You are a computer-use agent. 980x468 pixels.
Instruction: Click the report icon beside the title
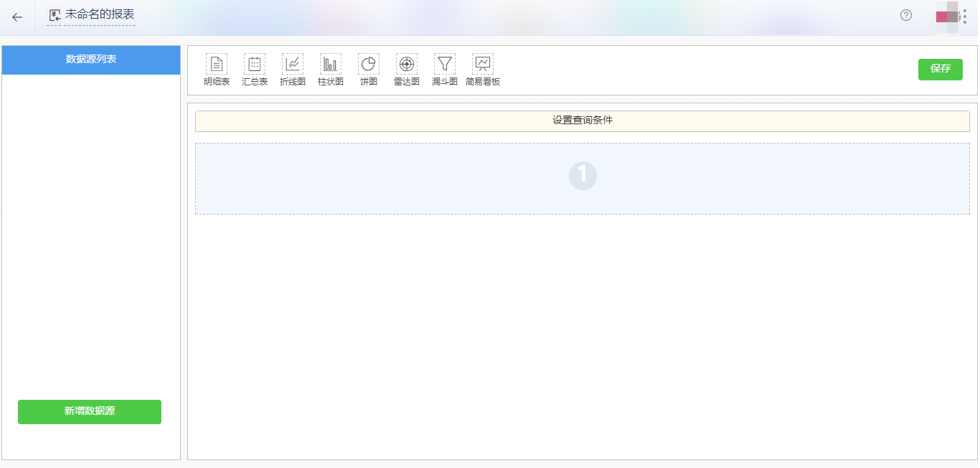(54, 14)
